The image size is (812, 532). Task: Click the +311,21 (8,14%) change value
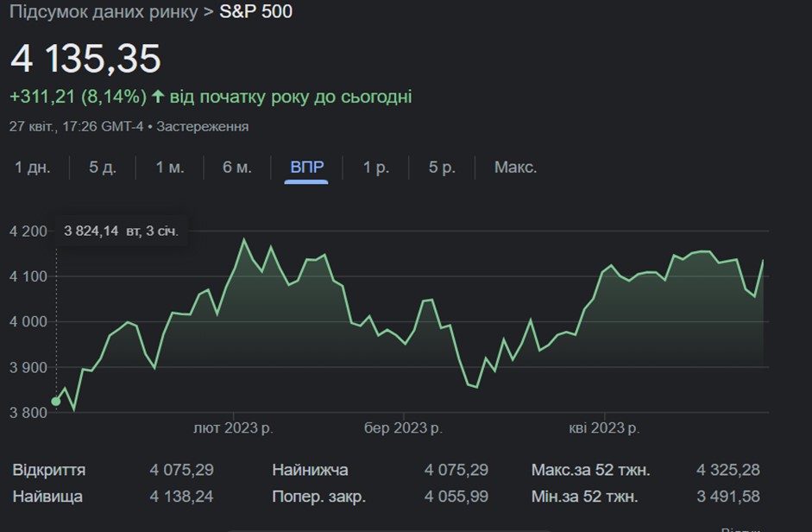[79, 97]
